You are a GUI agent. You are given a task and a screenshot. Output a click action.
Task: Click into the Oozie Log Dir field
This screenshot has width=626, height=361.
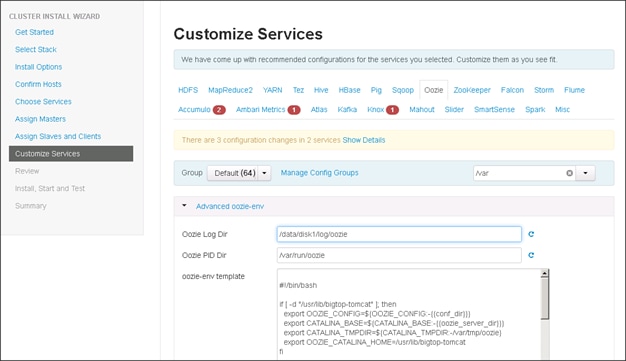(399, 234)
